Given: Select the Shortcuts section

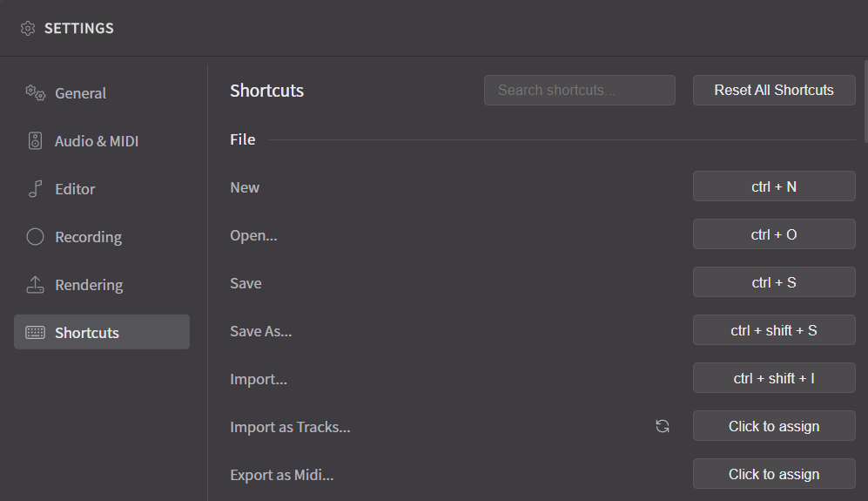Looking at the screenshot, I should pyautogui.click(x=102, y=332).
